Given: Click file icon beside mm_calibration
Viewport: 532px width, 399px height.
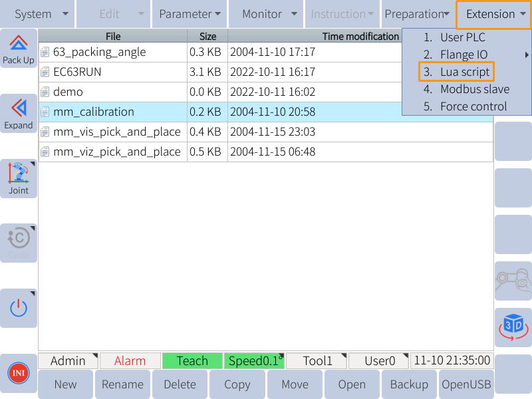Looking at the screenshot, I should click(45, 112).
